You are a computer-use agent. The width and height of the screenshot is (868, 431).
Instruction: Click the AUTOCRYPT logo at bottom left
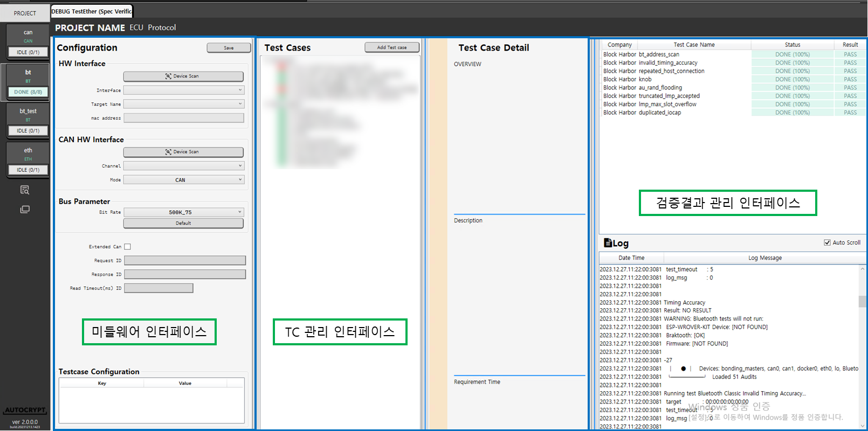tap(25, 411)
